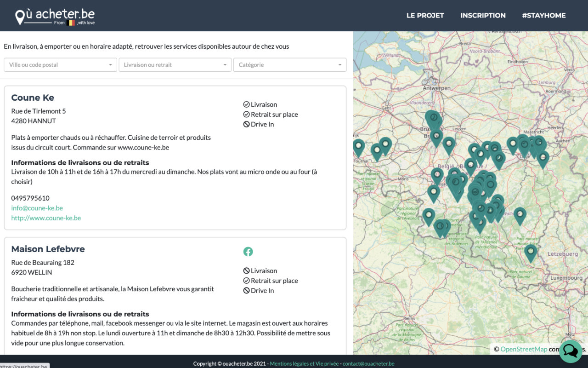Screen dimensions: 588x368
Task: Toggle Drive In status for Maison Lefebvre
Action: (x=247, y=290)
